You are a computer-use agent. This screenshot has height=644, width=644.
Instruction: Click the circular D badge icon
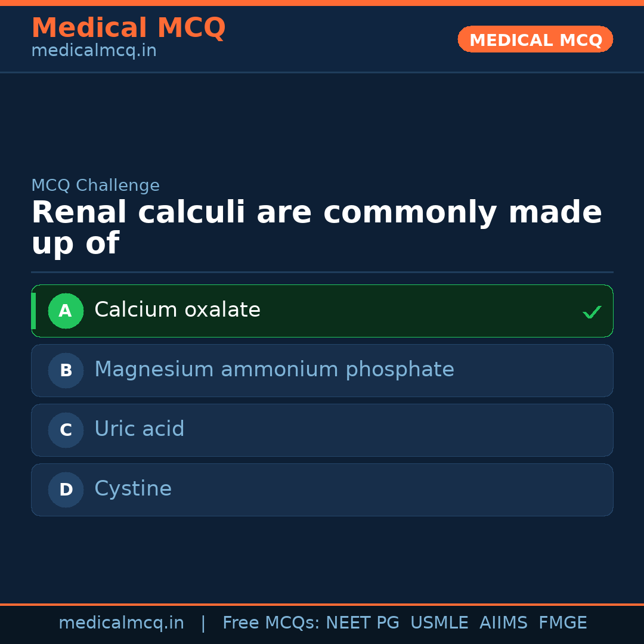(66, 490)
